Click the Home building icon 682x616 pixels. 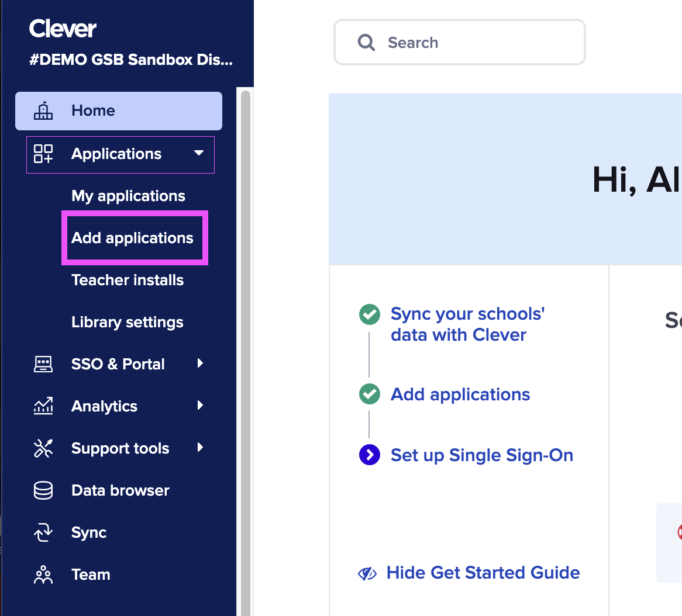(43, 111)
